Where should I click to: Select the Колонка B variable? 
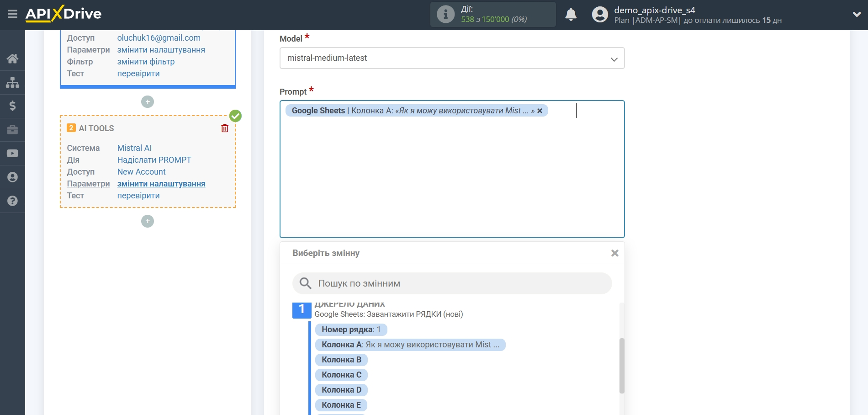(x=341, y=360)
